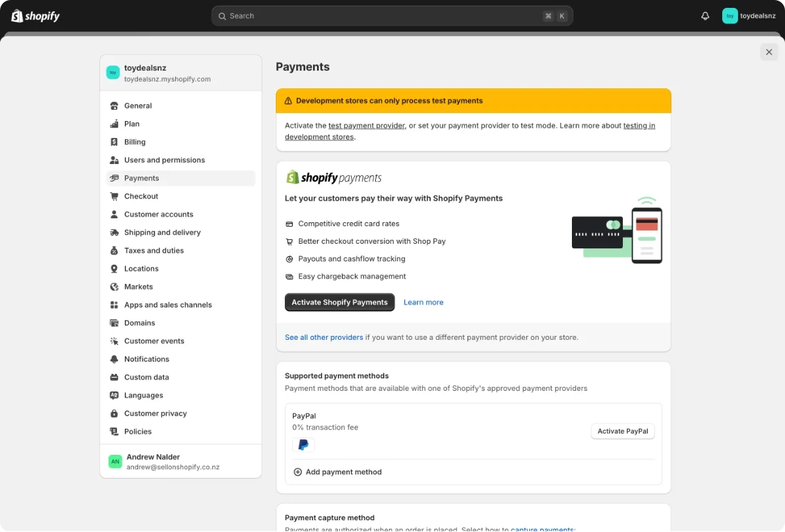Viewport: 785px width, 532px height.
Task: Click the AN user avatar
Action: tap(115, 461)
